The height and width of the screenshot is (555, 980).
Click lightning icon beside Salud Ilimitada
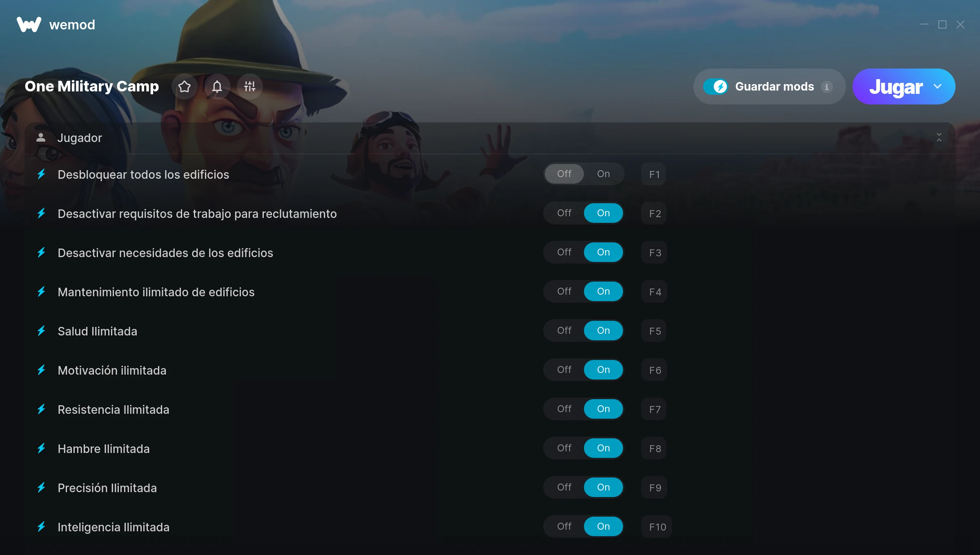[41, 331]
